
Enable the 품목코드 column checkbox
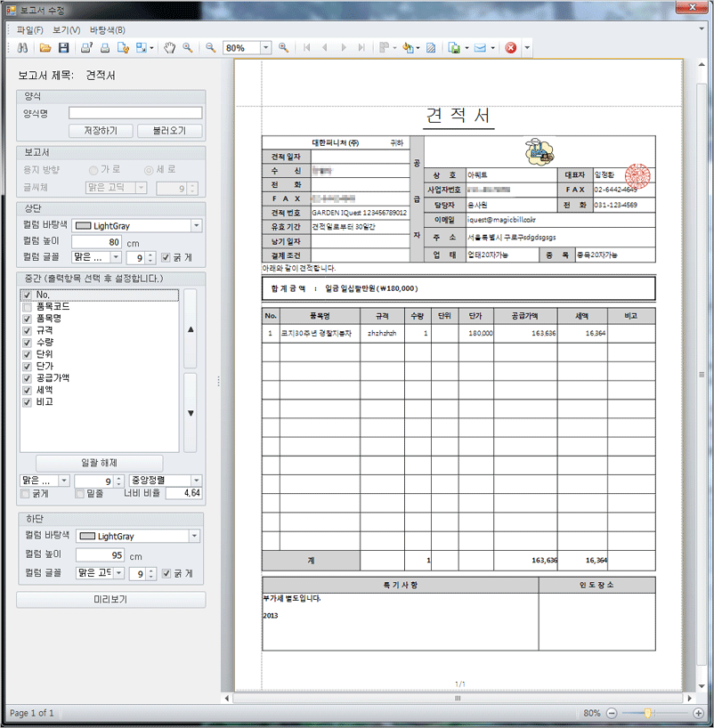pos(28,306)
